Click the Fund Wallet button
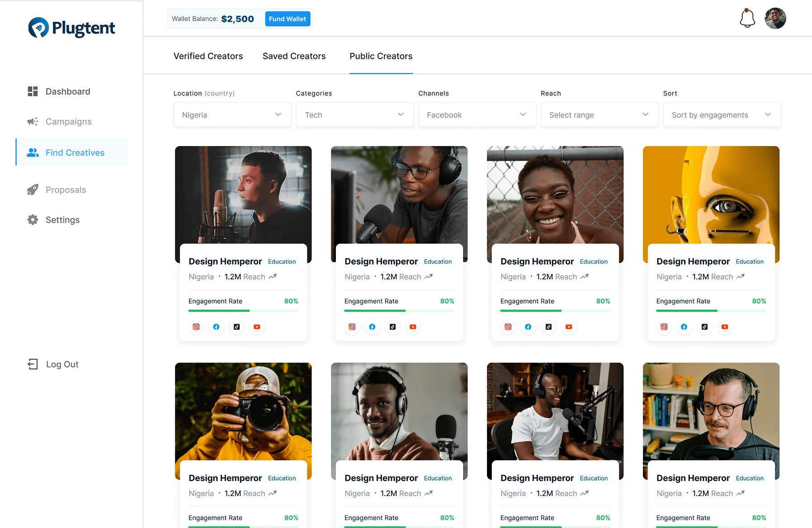The width and height of the screenshot is (812, 528). coord(288,19)
